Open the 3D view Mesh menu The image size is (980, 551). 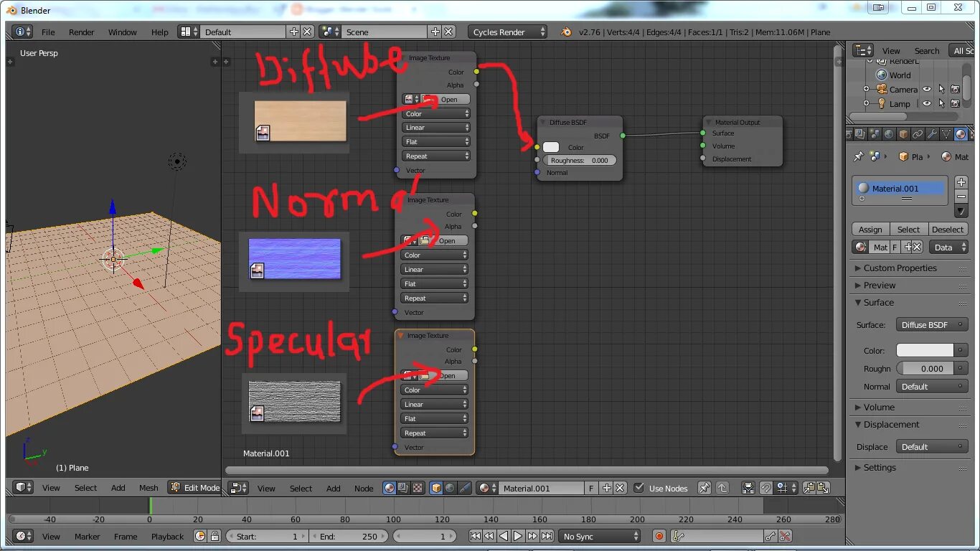149,488
